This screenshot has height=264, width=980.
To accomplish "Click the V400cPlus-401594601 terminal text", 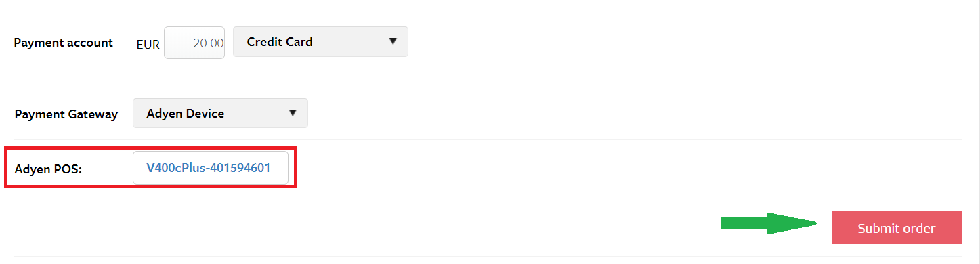I will pos(209,168).
